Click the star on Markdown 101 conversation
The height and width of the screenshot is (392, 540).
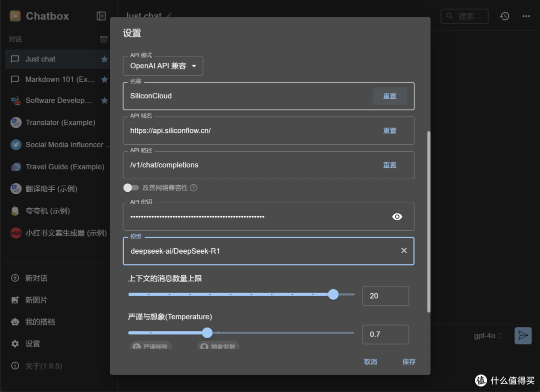pyautogui.click(x=104, y=79)
